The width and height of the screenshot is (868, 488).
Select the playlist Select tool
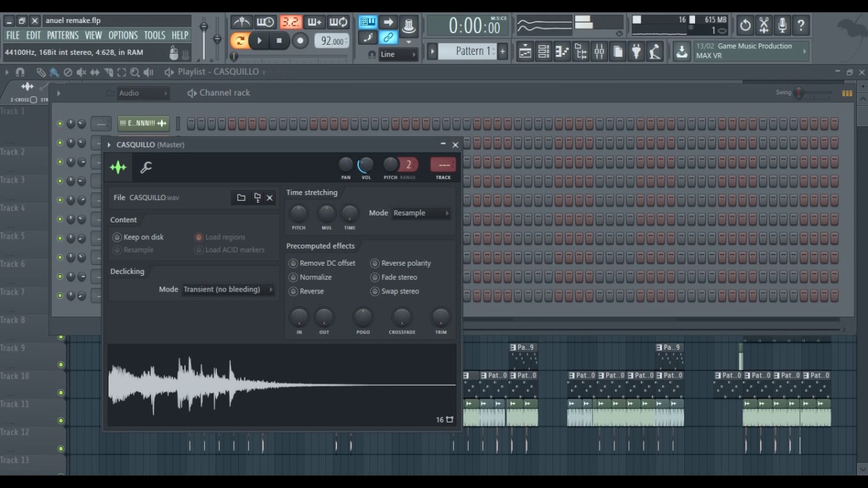(x=121, y=72)
